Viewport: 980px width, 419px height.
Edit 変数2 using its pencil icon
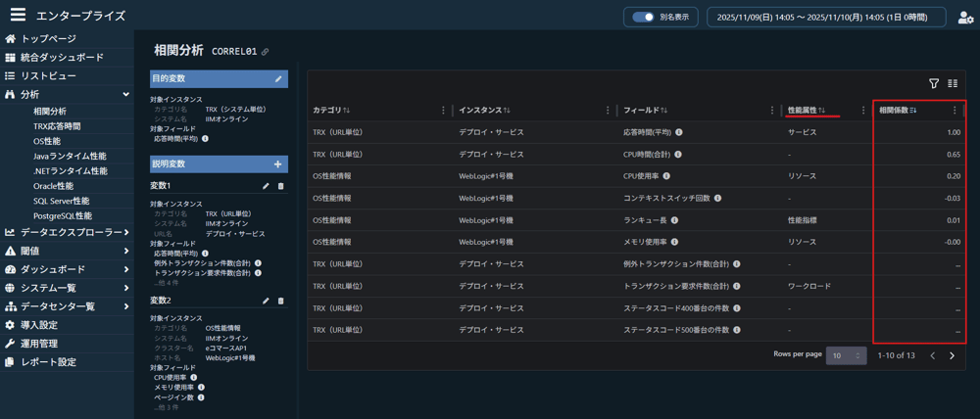point(266,301)
